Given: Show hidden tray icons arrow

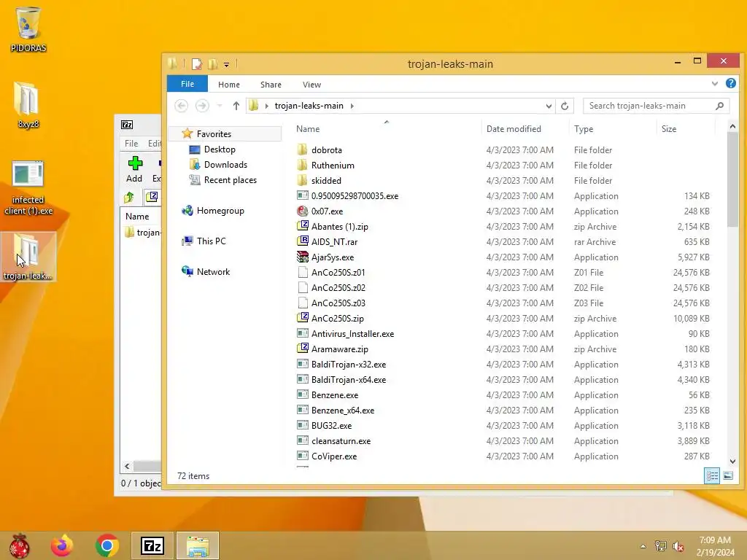Looking at the screenshot, I should point(643,546).
